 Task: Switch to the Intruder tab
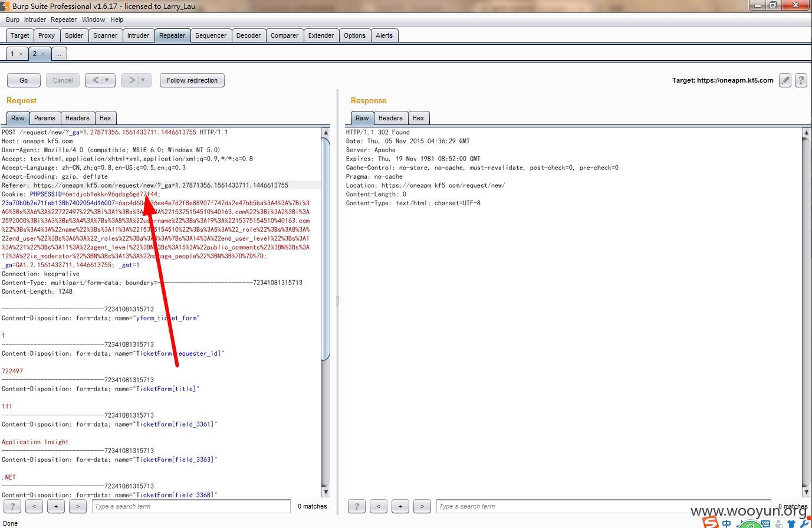pos(138,35)
